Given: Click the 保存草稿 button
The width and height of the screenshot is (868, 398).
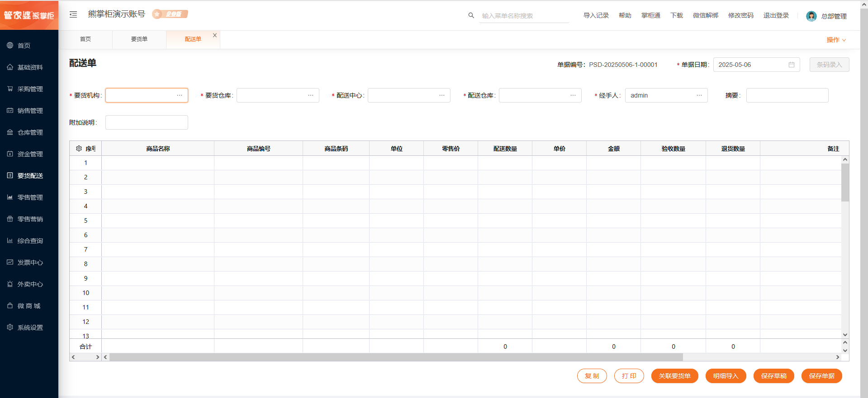Looking at the screenshot, I should pos(774,376).
